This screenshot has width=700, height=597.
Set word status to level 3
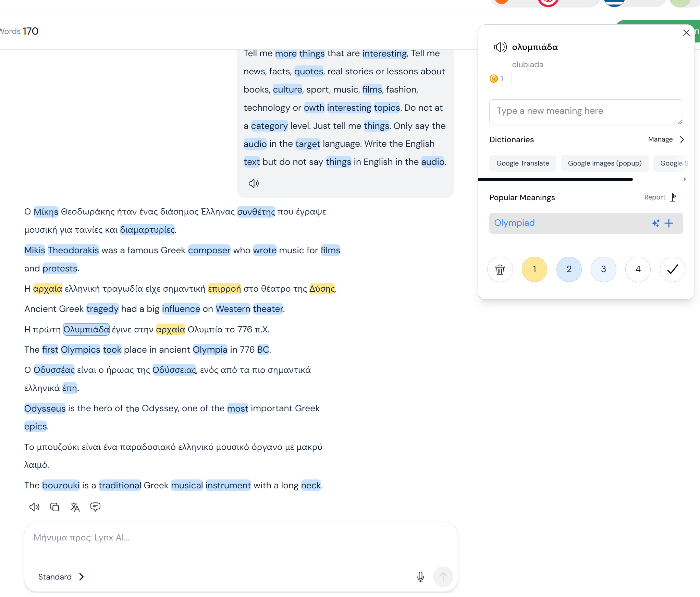tap(603, 269)
